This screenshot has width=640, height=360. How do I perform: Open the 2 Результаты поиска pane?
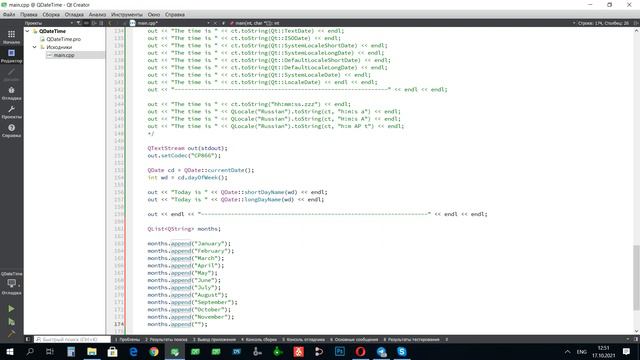click(167, 339)
